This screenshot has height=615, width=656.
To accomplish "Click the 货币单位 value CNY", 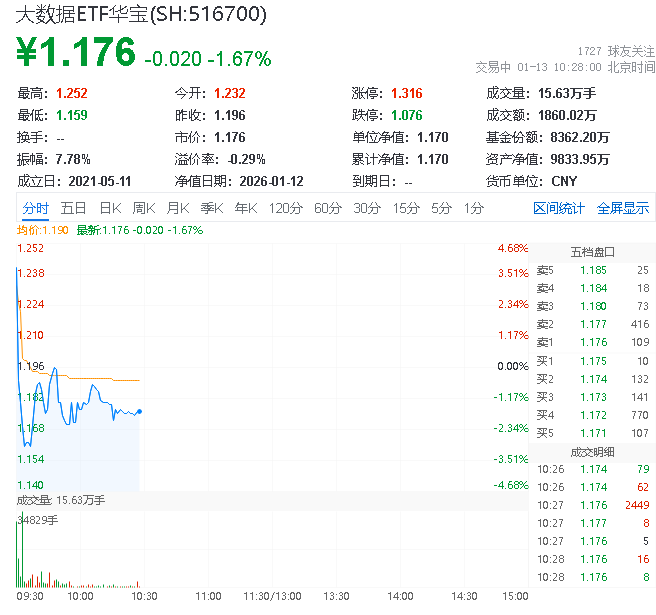I will tap(564, 181).
